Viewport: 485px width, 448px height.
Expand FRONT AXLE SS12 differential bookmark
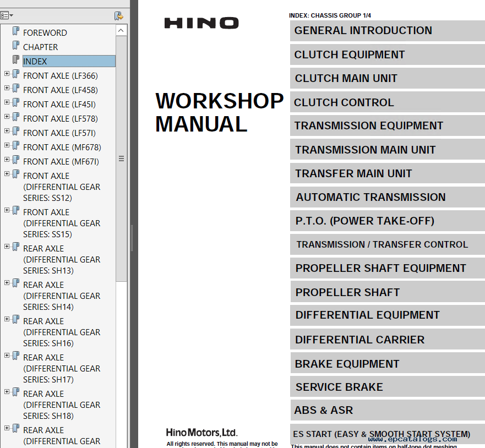point(7,174)
